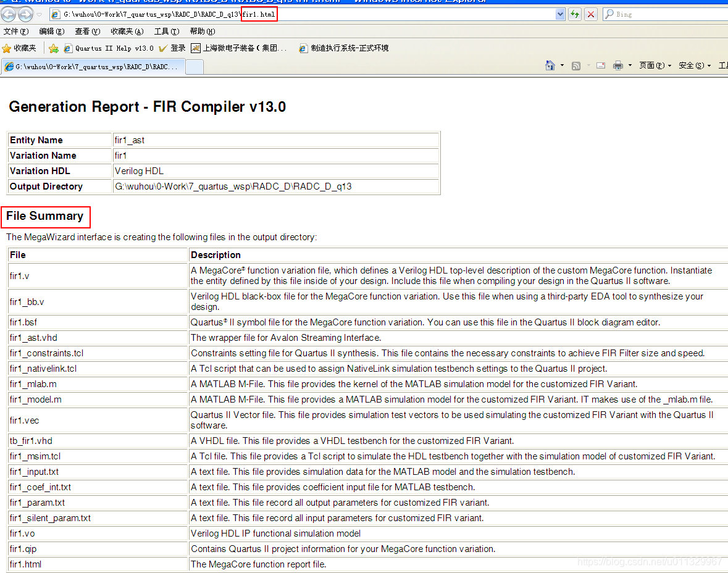Expand the Print dropdown arrow
Image resolution: width=728 pixels, height=573 pixels.
coord(630,65)
